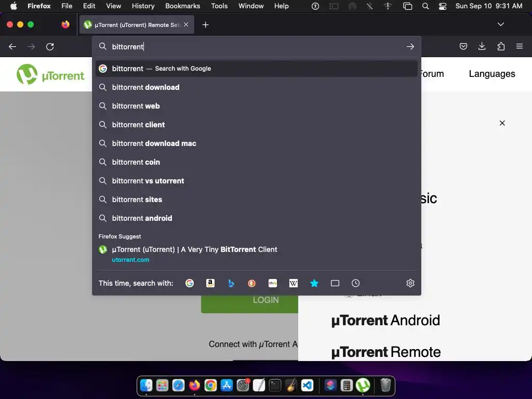Open search settings gear in dropdown
Image resolution: width=532 pixels, height=399 pixels.
(x=410, y=283)
